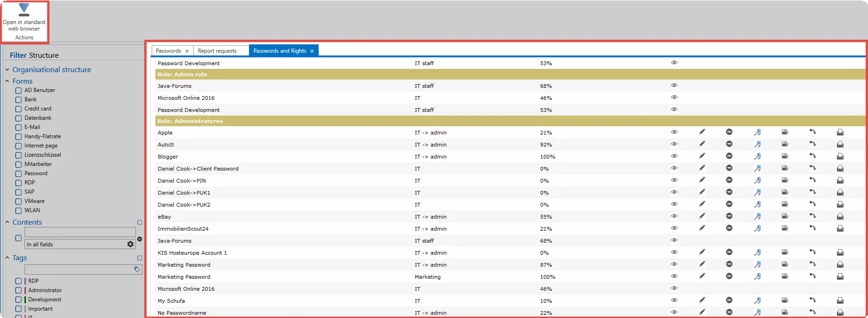Select the Structure view next to Filter
The height and width of the screenshot is (318, 868).
(x=44, y=55)
